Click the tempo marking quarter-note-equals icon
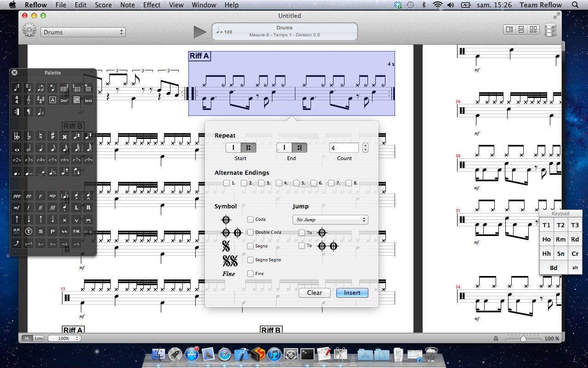The width and height of the screenshot is (588, 368). click(41, 112)
